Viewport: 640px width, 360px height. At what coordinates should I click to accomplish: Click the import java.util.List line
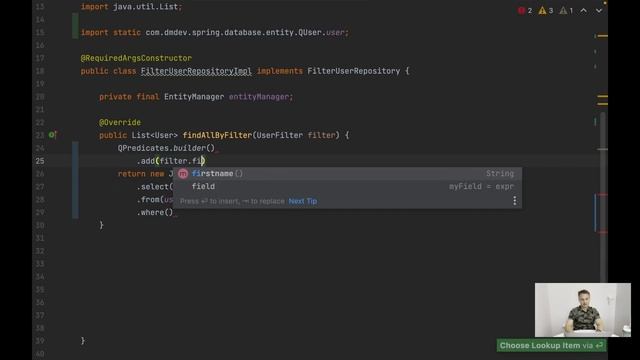[131, 7]
